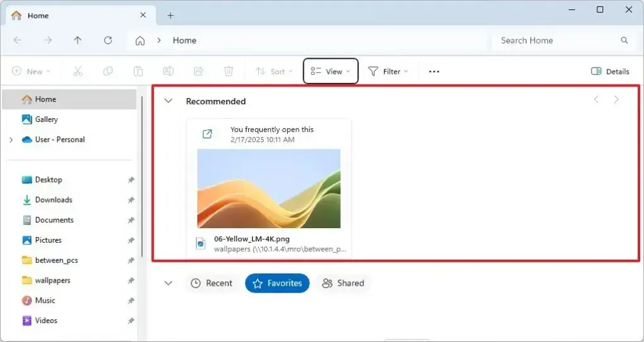644x342 pixels.
Task: Click the search magnifier icon
Action: (624, 40)
